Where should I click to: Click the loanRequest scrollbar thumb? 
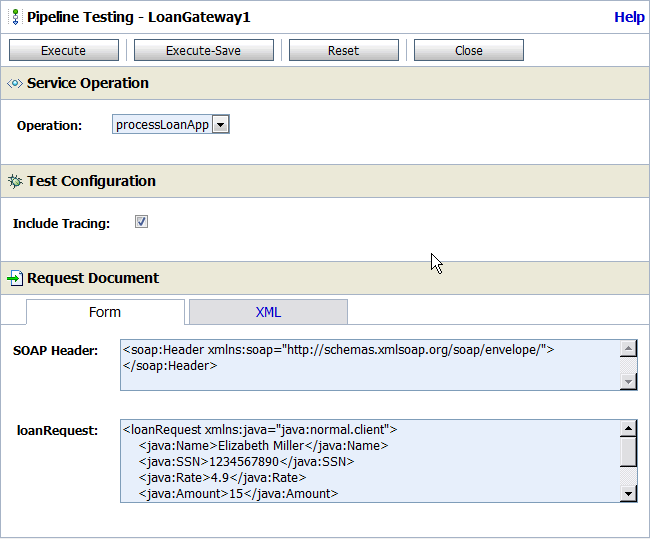click(628, 452)
